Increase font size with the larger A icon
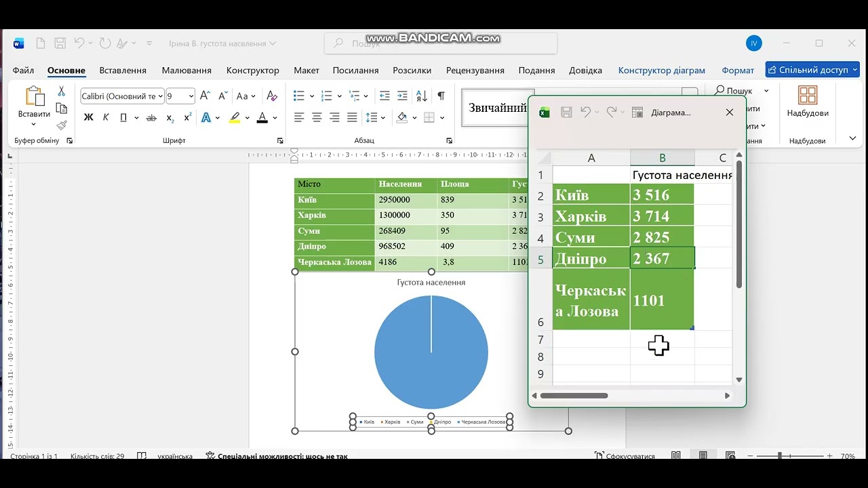This screenshot has height=488, width=868. tap(205, 96)
